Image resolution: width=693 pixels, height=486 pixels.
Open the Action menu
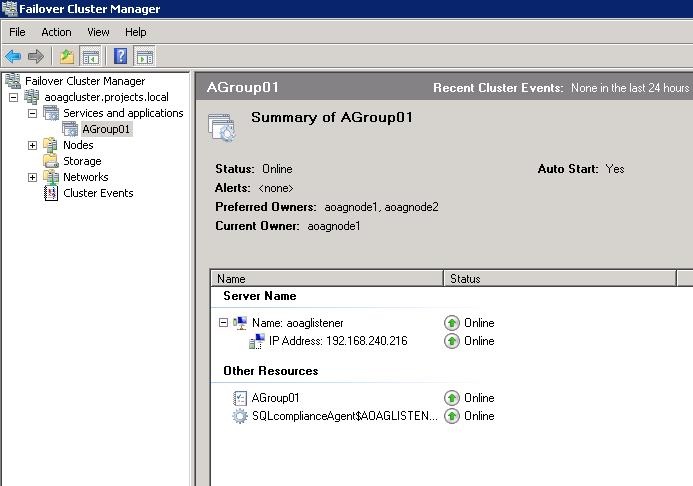point(56,32)
